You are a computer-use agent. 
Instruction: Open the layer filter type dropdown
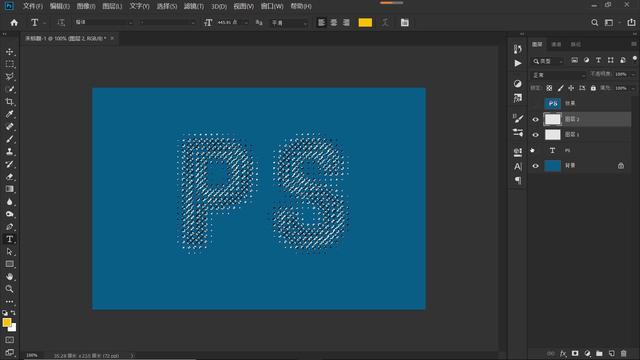(x=547, y=61)
